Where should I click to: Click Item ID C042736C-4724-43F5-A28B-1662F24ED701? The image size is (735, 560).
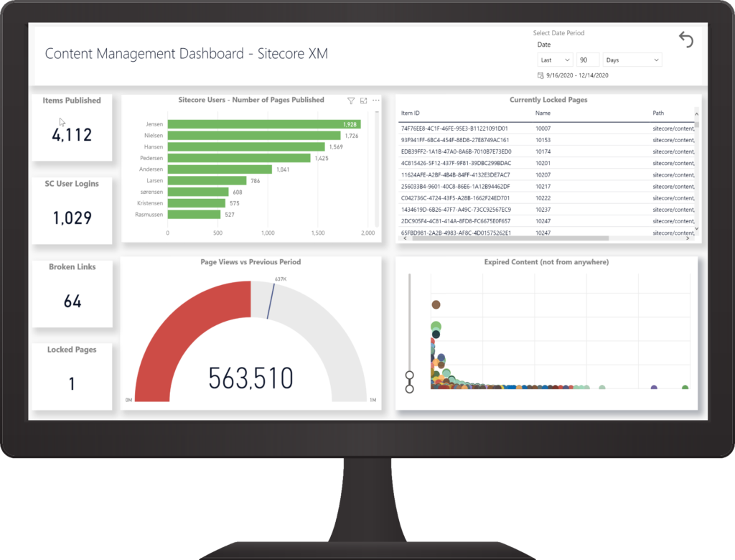pyautogui.click(x=455, y=198)
